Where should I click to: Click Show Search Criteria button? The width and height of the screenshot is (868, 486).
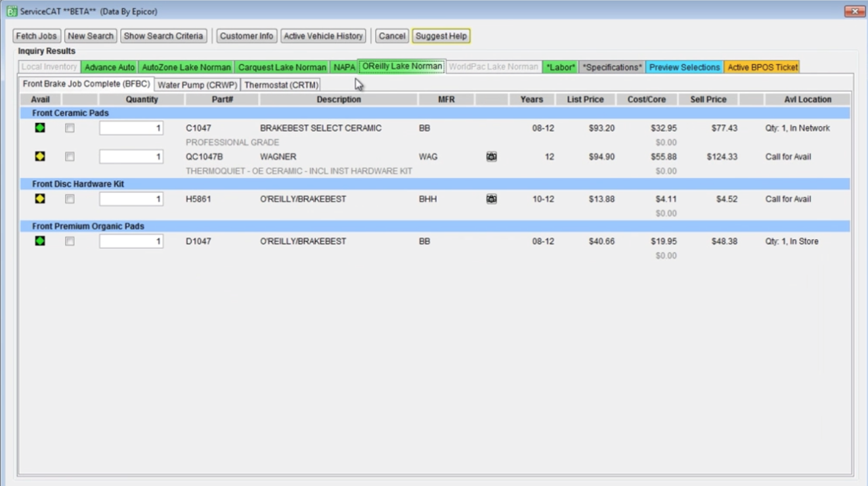(x=163, y=36)
